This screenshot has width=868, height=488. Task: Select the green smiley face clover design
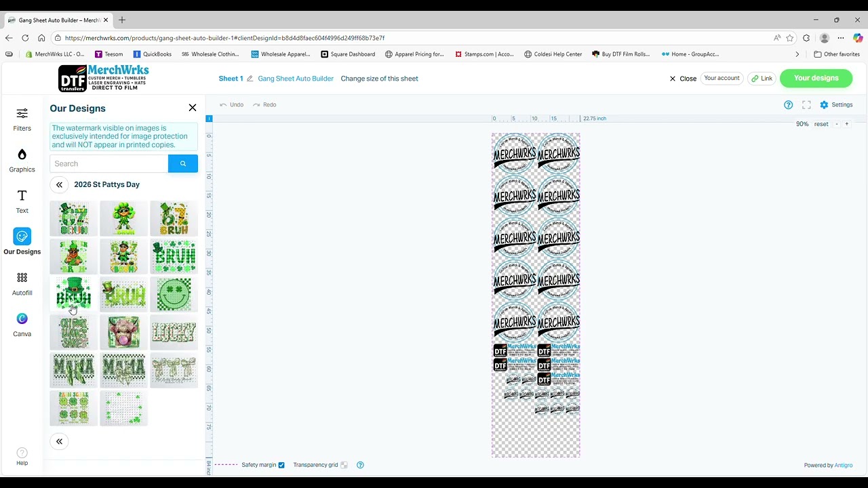174,294
